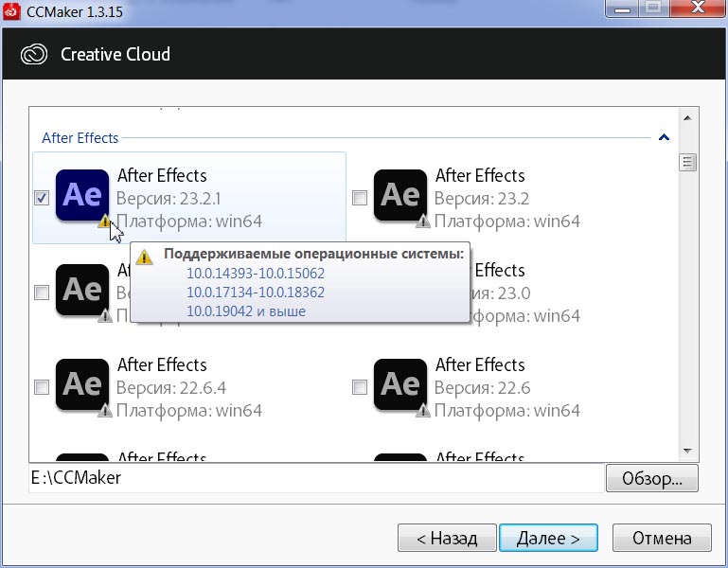Click 'Поддерживаемые операционные системы:' tooltip heading
The height and width of the screenshot is (568, 728).
click(x=314, y=254)
